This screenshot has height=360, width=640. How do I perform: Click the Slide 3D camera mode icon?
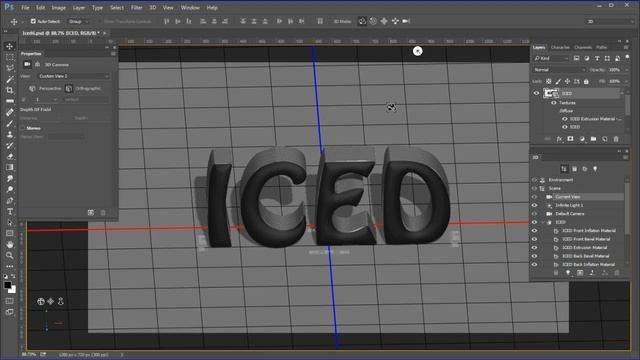tap(395, 21)
